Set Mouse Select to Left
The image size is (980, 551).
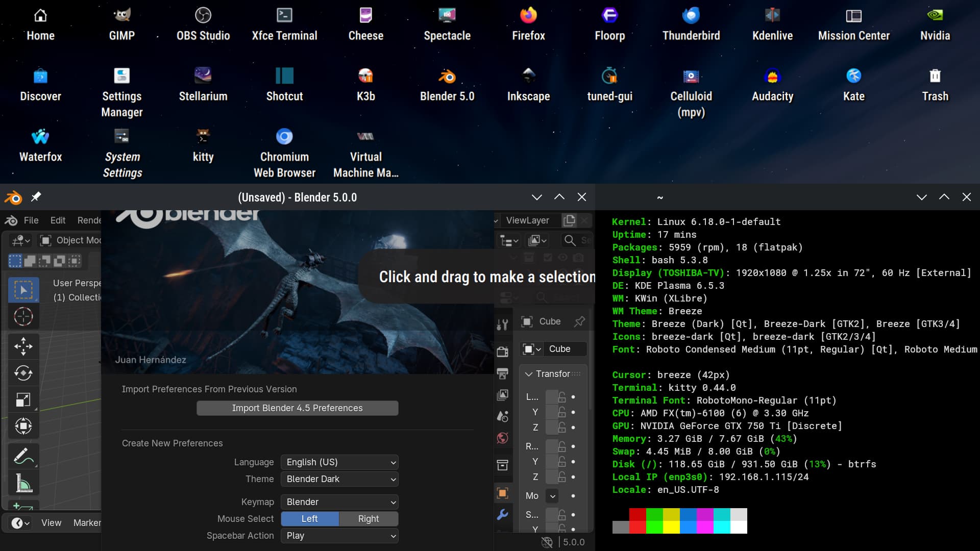[309, 519]
